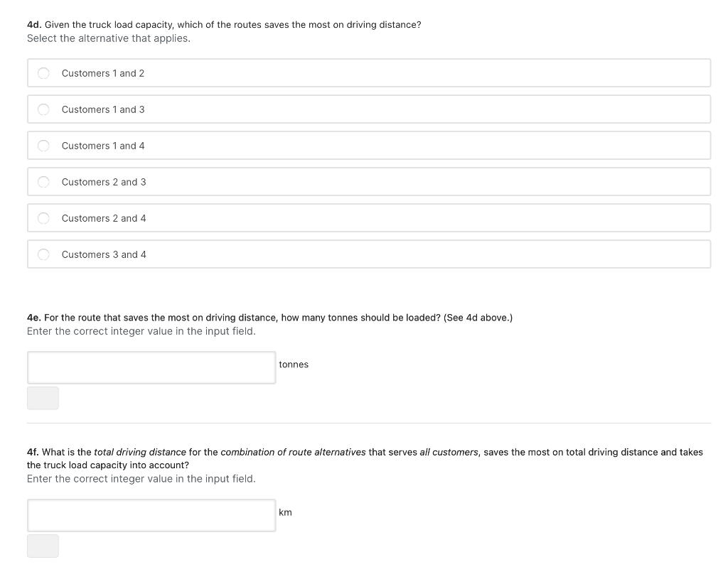Click the Customers 1 and 2 answer row
This screenshot has height=567, width=728.
[x=284, y=72]
